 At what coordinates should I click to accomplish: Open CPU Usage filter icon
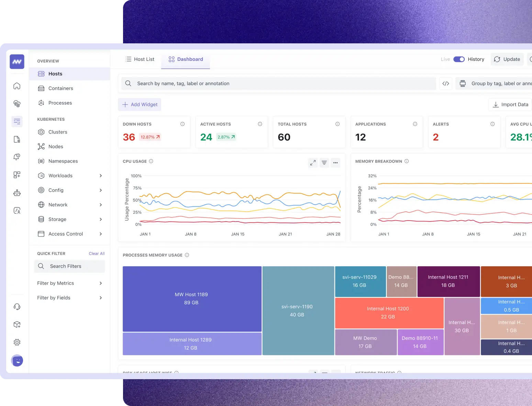coord(324,163)
